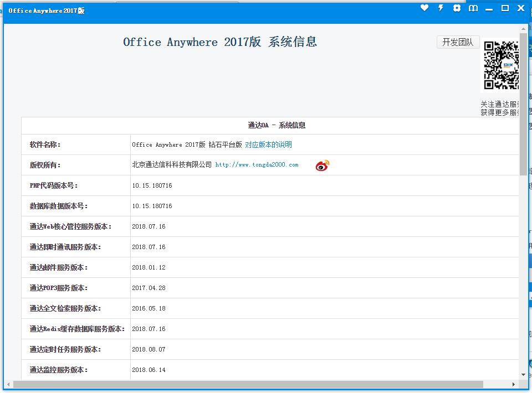The width and height of the screenshot is (532, 393).
Task: Open the 对应版本的说明 link
Action: [x=268, y=144]
